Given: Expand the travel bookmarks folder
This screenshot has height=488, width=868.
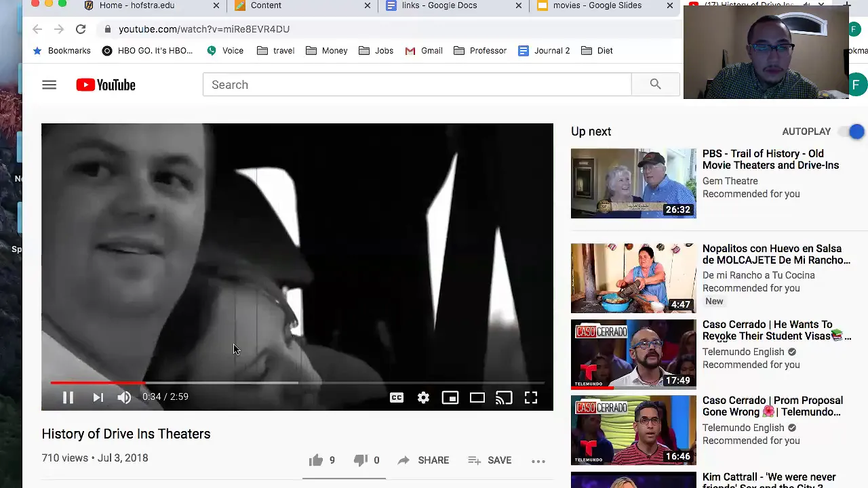Looking at the screenshot, I should click(275, 51).
